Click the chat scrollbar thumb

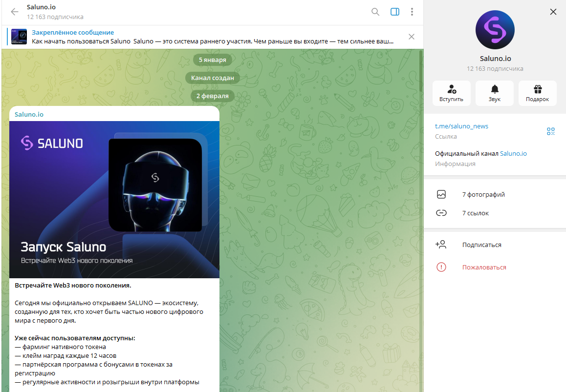[x=421, y=71]
